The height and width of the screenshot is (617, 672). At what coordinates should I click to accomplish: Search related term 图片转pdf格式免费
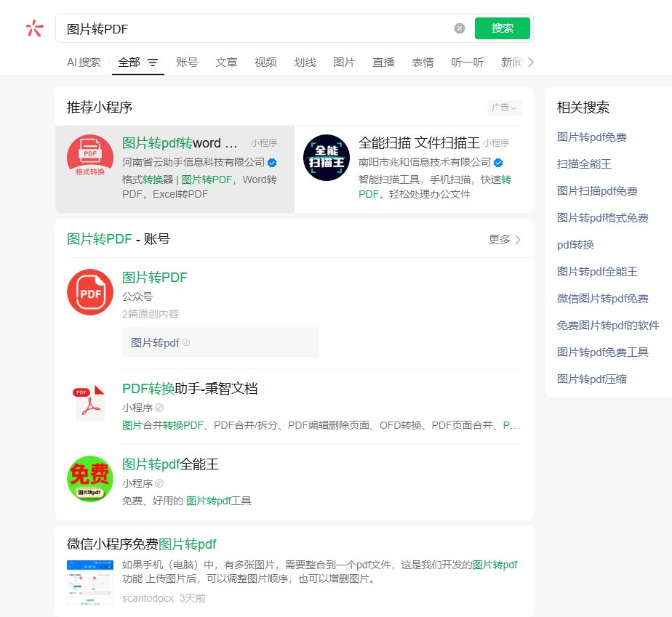[603, 218]
